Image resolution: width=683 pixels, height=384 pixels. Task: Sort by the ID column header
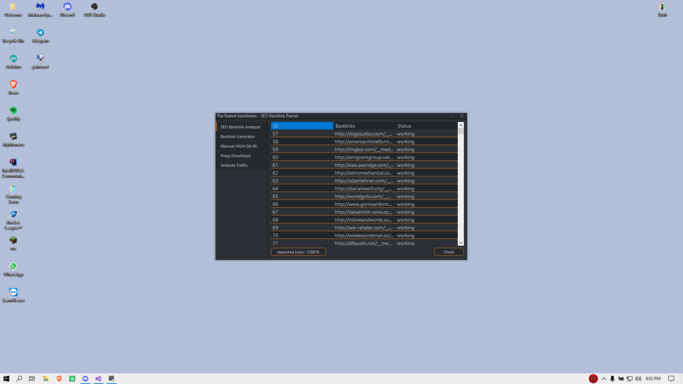pos(302,126)
